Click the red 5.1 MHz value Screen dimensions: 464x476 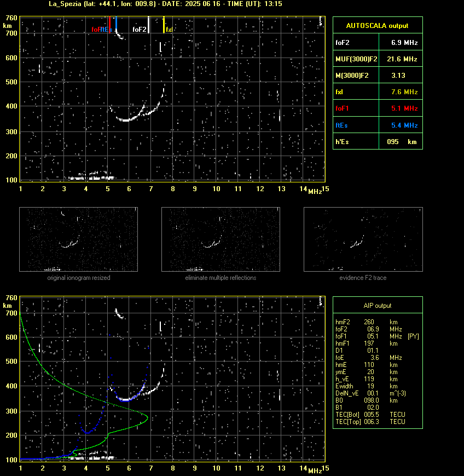pyautogui.click(x=404, y=108)
